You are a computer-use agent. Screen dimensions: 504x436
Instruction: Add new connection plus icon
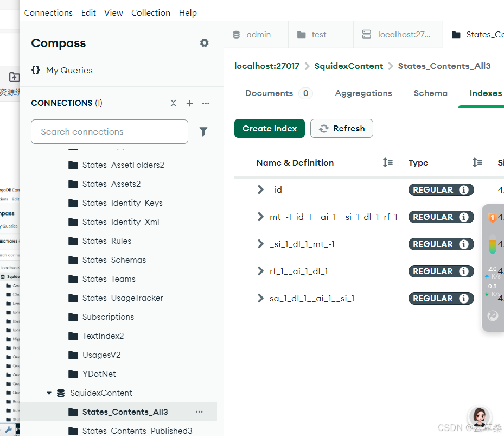pyautogui.click(x=190, y=103)
